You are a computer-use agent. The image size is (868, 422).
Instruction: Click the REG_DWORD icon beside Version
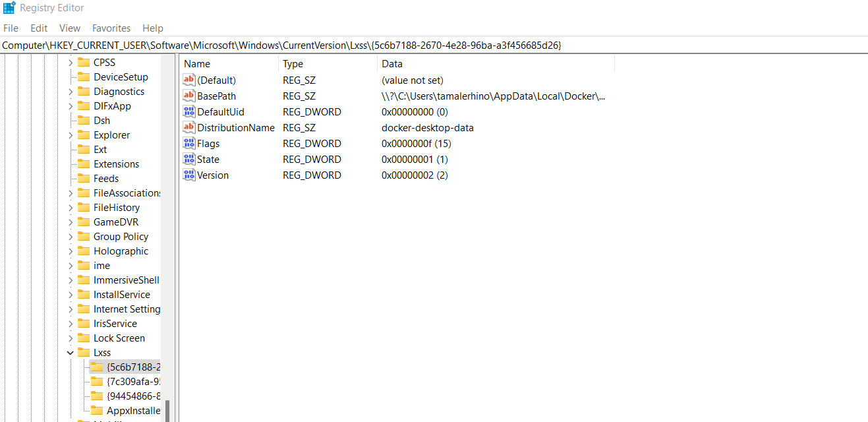click(188, 175)
